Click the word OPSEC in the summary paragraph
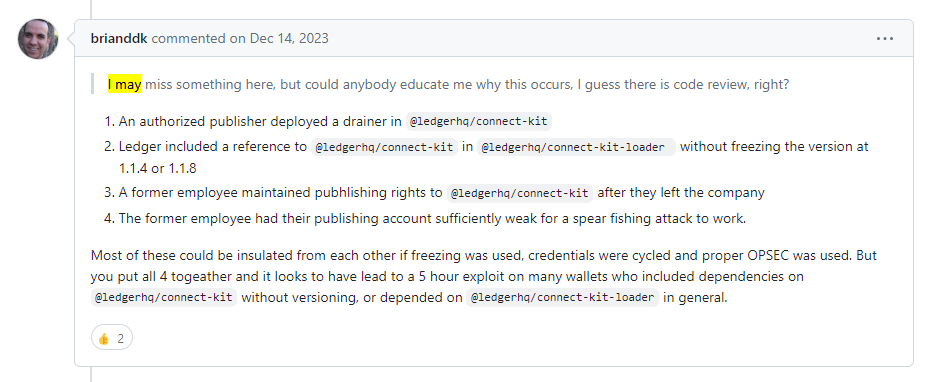936x382 pixels. 769,255
